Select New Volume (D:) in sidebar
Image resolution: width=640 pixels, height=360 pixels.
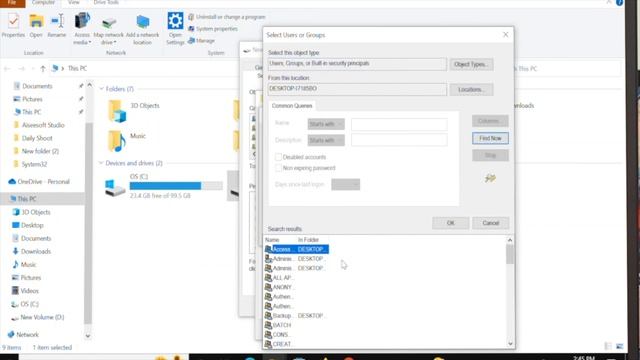(42, 317)
